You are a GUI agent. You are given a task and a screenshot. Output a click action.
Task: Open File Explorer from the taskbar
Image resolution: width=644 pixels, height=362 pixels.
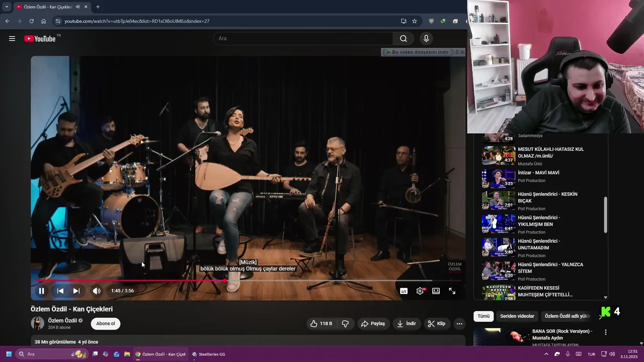127,354
